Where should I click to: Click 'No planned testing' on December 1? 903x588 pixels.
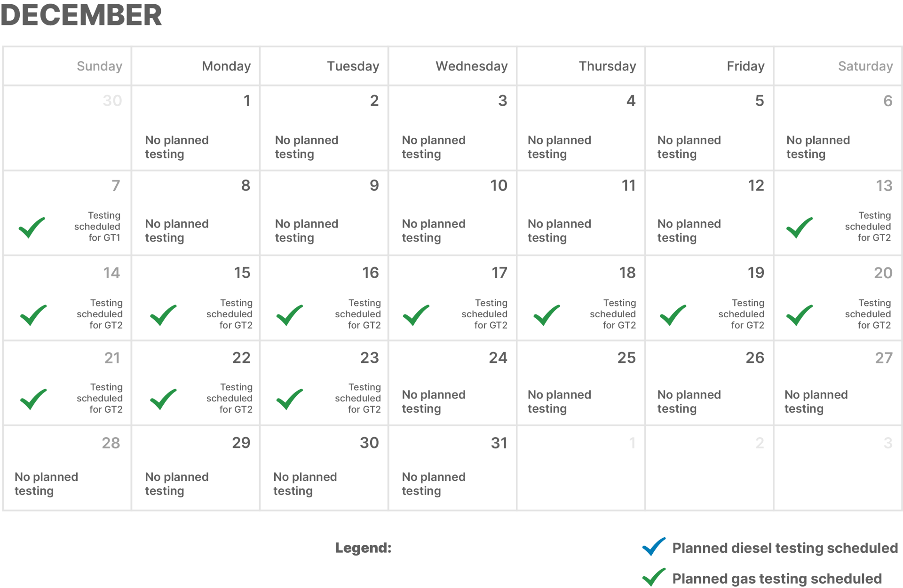(176, 147)
